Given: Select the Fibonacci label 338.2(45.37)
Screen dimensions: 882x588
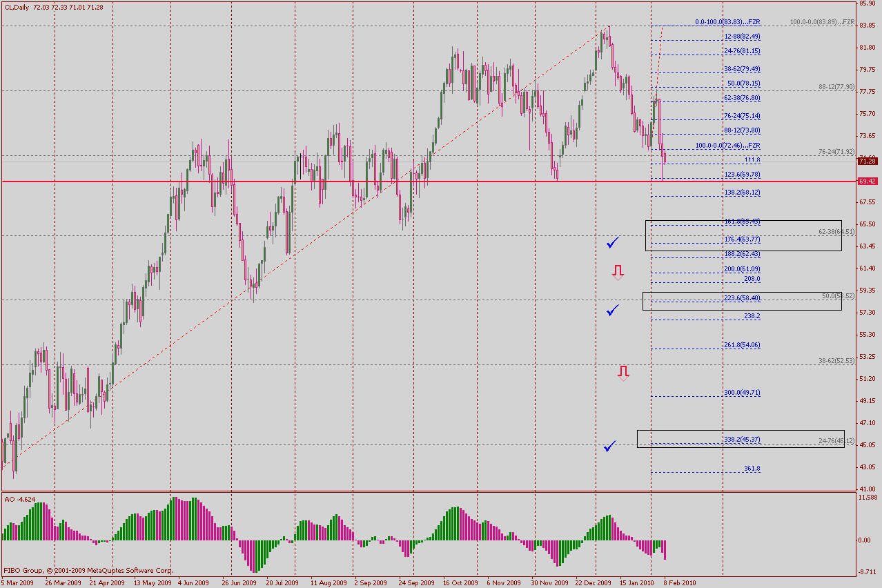Looking at the screenshot, I should 742,440.
